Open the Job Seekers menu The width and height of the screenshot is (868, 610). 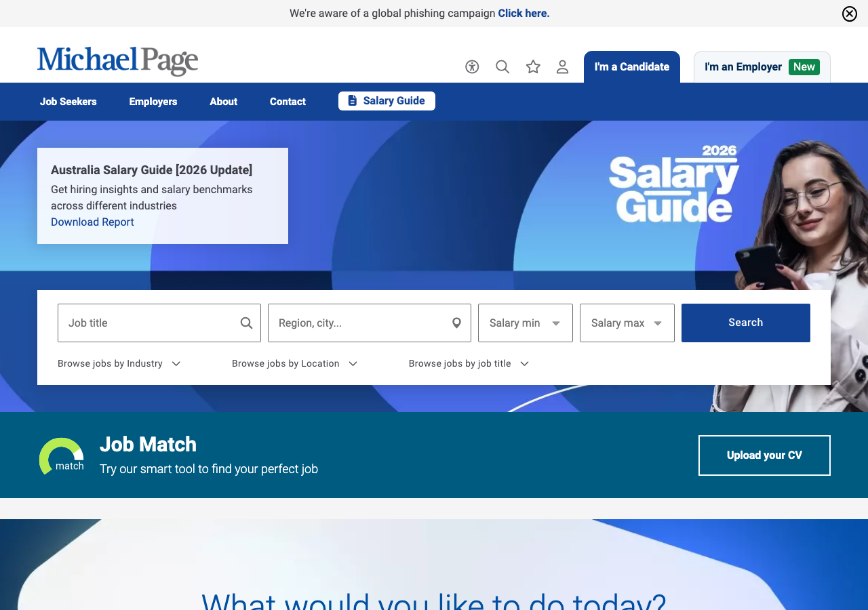[68, 102]
